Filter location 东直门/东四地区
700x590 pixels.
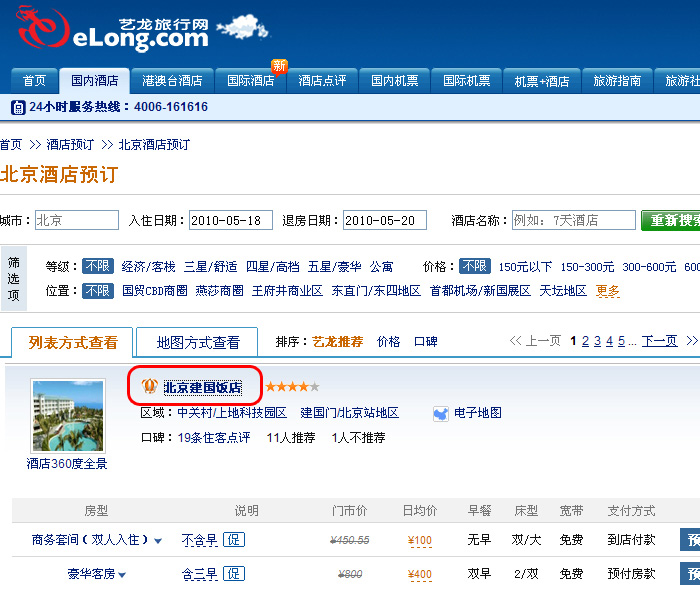point(376,291)
